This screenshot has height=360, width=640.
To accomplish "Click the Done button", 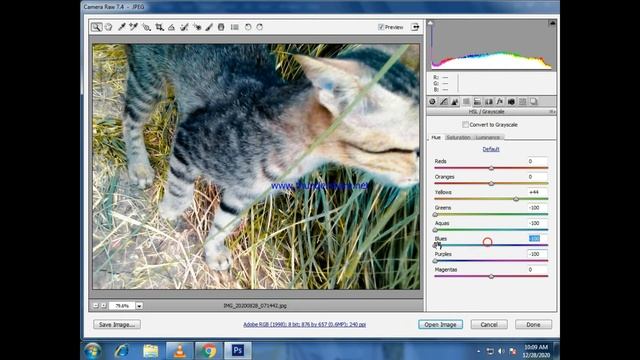I will tap(533, 324).
